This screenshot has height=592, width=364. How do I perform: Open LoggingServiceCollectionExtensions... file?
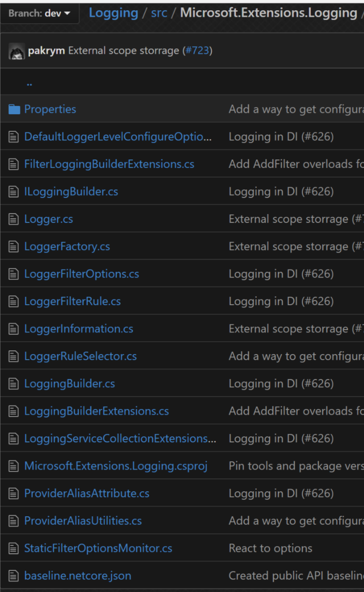[x=120, y=439]
